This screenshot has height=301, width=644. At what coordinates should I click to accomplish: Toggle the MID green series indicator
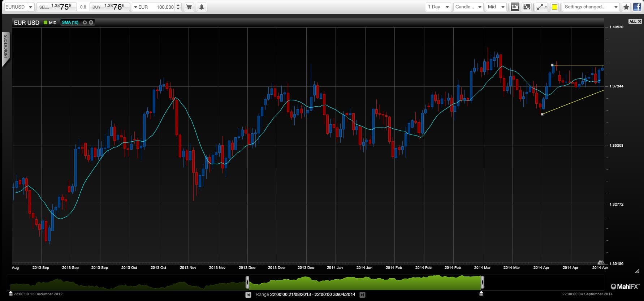[46, 22]
